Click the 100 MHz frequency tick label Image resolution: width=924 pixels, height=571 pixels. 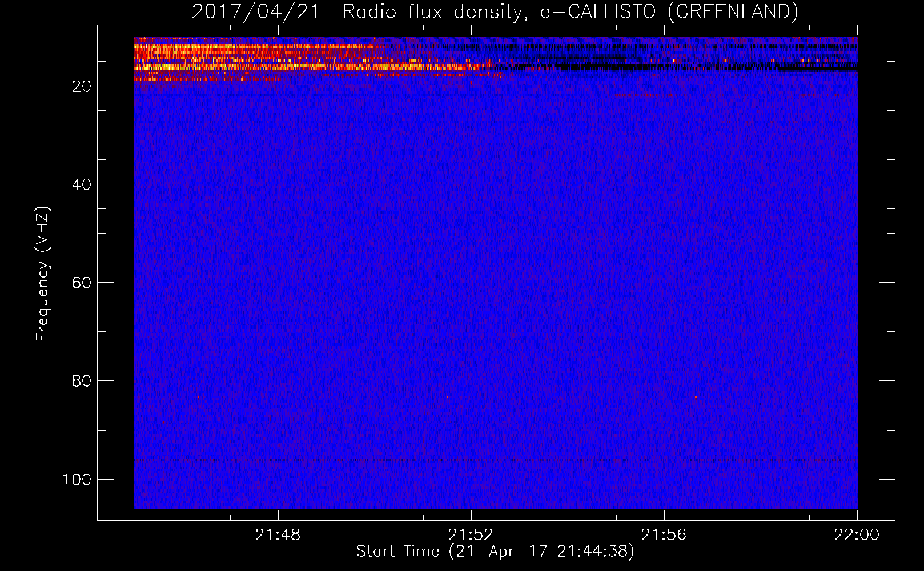click(x=77, y=479)
